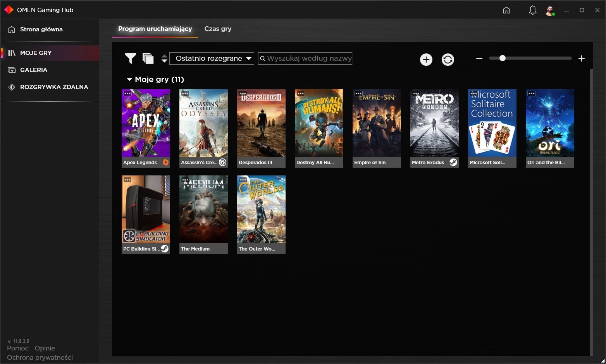
Task: Click the game list vertical scrollbar
Action: pos(591,212)
